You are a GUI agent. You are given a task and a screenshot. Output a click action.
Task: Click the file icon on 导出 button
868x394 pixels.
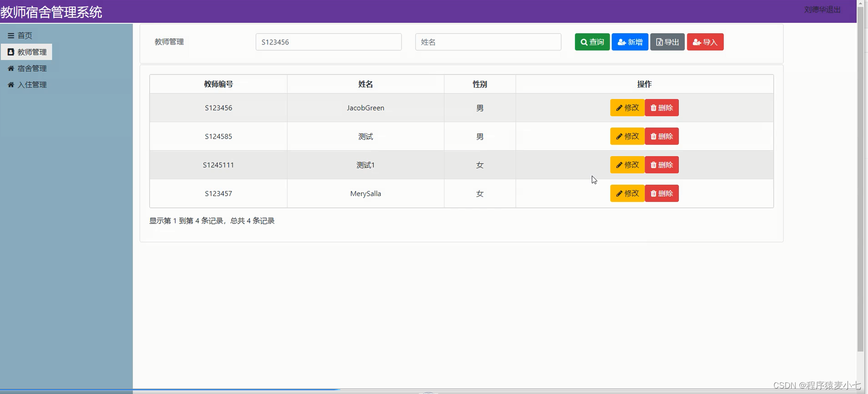click(659, 42)
